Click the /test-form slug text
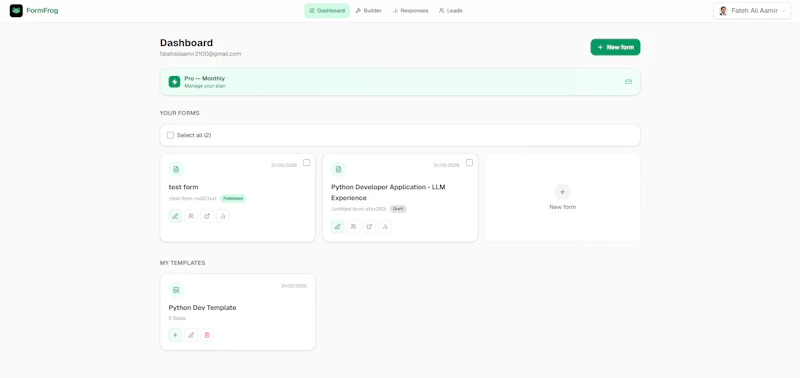The height and width of the screenshot is (378, 800). pyautogui.click(x=193, y=198)
